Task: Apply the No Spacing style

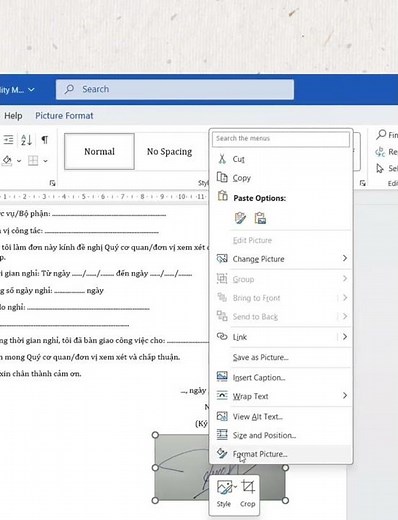Action: point(169,152)
